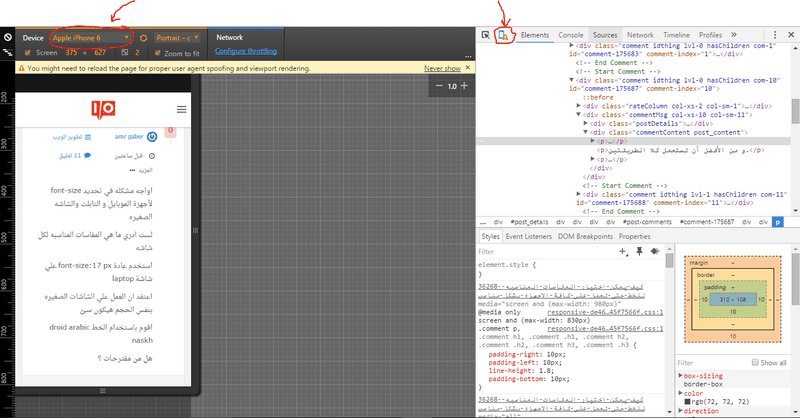Image resolution: width=800 pixels, height=418 pixels.
Task: Open the Apple iPhone 6 device dropdown
Action: pyautogui.click(x=91, y=37)
